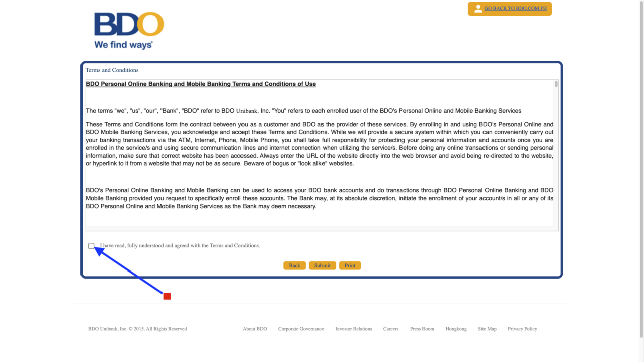Open the About BDO footer link
The width and height of the screenshot is (644, 362).
pos(255,329)
